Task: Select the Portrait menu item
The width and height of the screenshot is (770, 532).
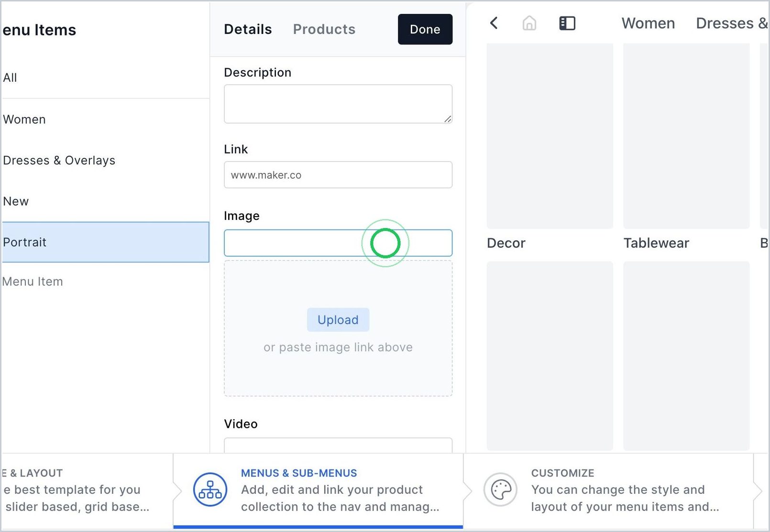Action: [x=105, y=242]
